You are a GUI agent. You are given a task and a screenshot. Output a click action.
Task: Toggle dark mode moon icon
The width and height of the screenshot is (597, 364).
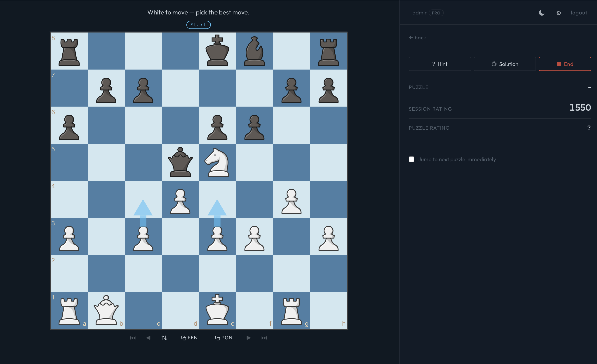[x=541, y=13]
